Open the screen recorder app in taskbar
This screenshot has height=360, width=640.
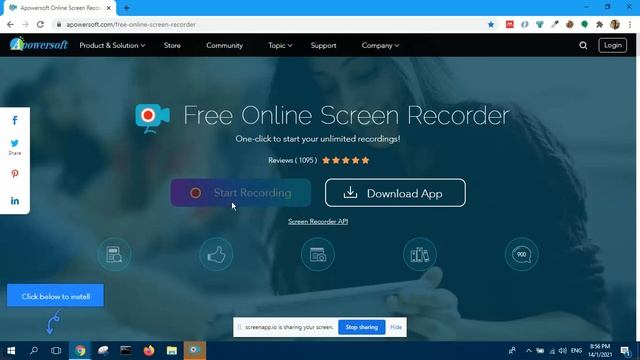click(195, 351)
